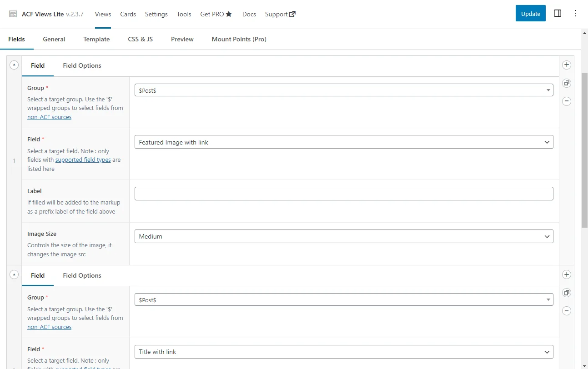The width and height of the screenshot is (588, 369).
Task: Click the vertical page scrollbar thumb
Action: tap(585, 150)
